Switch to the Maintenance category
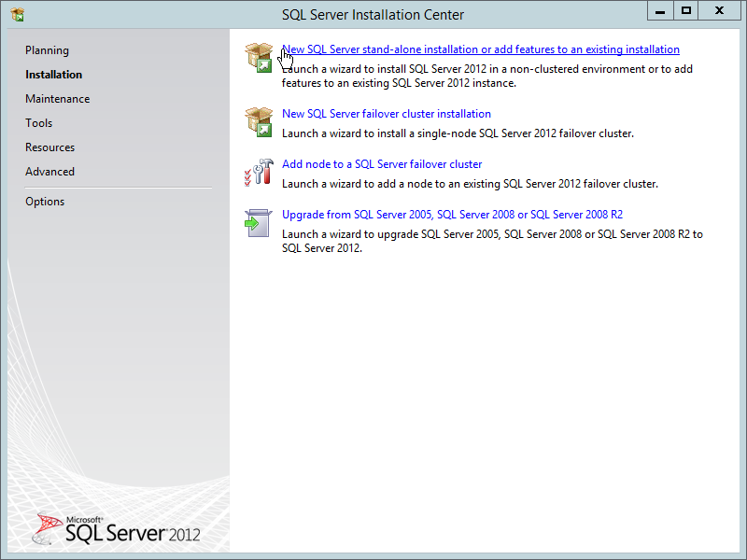The width and height of the screenshot is (747, 560). [58, 99]
